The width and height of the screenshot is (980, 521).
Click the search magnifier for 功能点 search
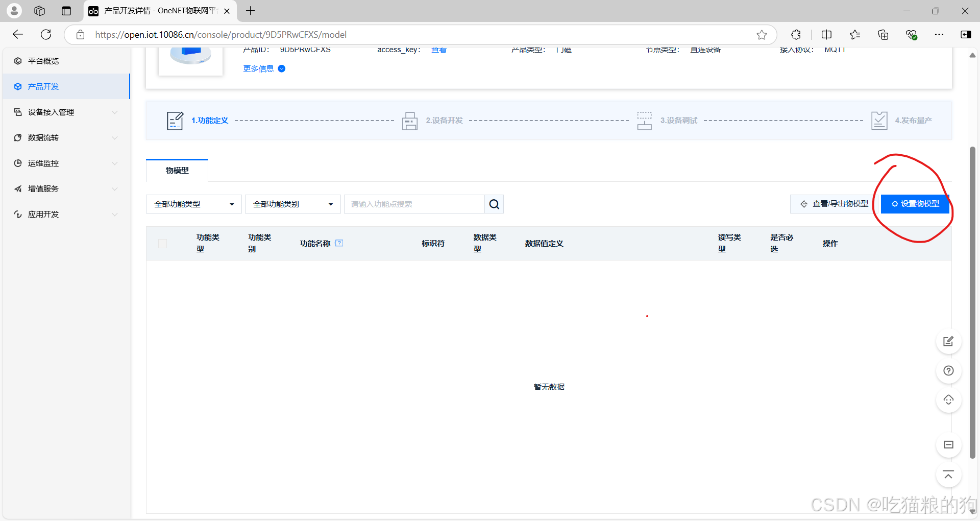[493, 204]
